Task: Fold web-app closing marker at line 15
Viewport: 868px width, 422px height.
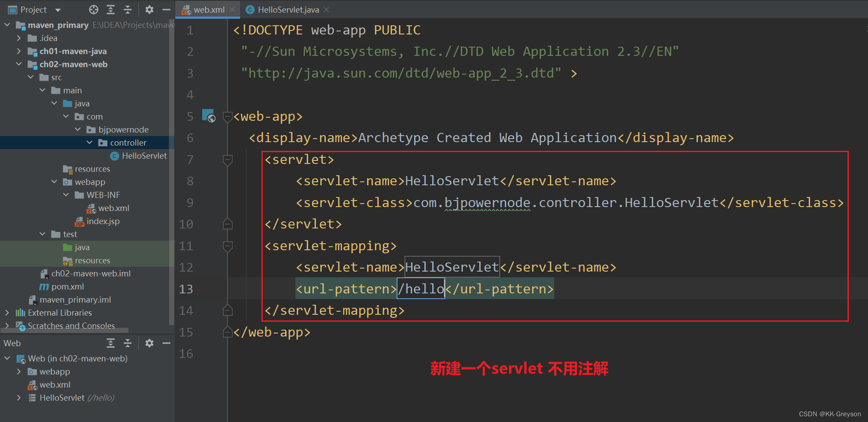Action: (x=227, y=332)
